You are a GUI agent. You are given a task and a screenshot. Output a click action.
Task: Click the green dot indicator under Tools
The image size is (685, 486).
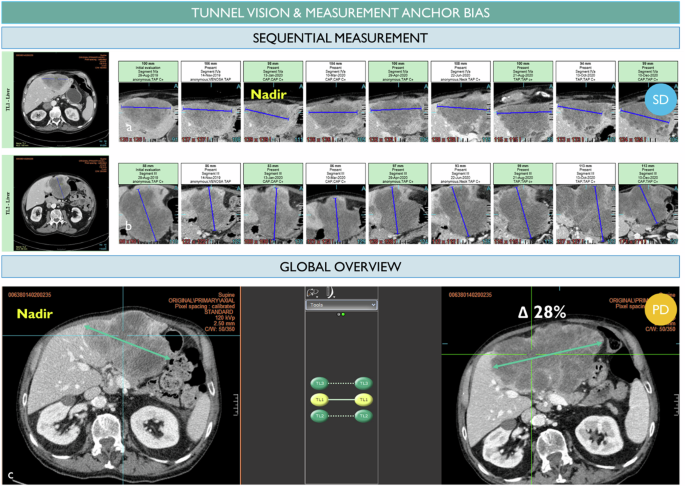pyautogui.click(x=343, y=314)
